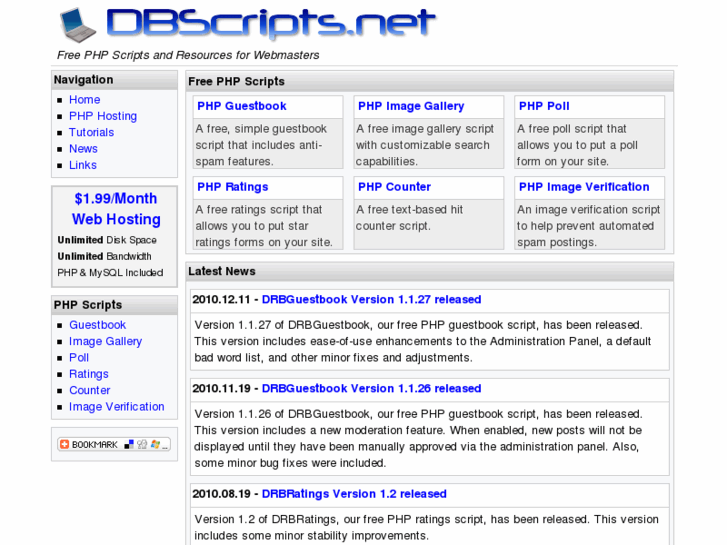The image size is (727, 545).
Task: Open DRBGuestbook Version 1.1.27 released news
Action: point(371,300)
